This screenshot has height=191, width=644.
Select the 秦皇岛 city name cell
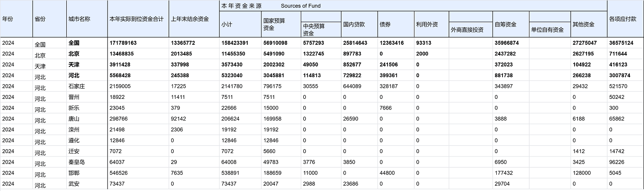click(87, 162)
